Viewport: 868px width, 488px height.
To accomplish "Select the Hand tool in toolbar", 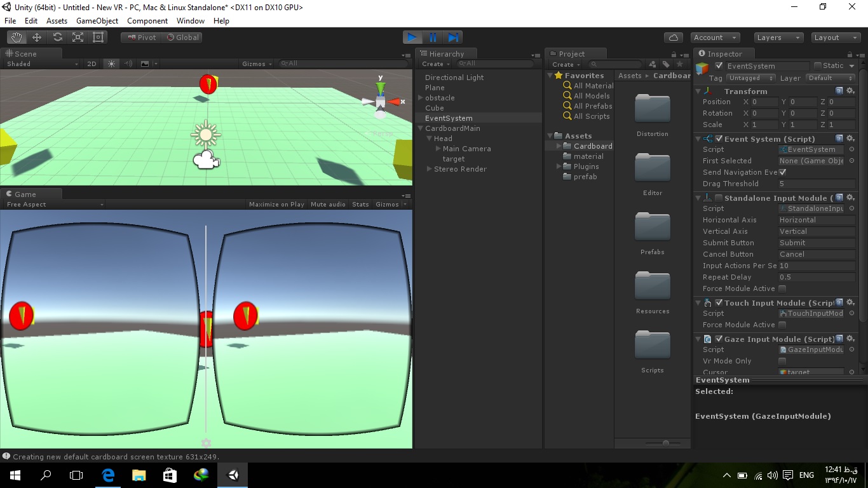I will 17,37.
